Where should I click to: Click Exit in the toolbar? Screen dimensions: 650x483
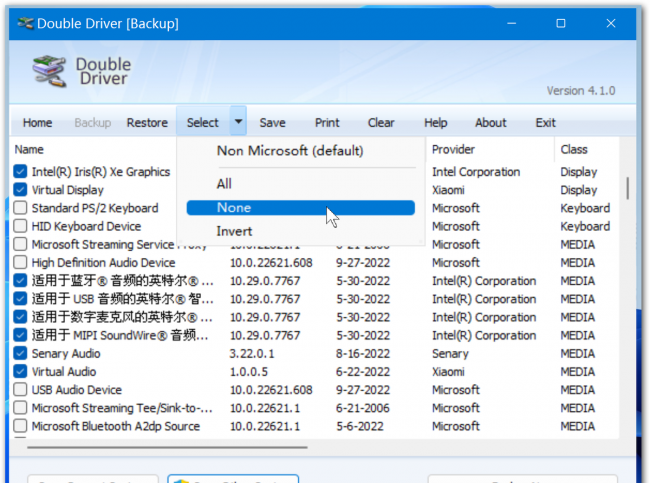(x=546, y=123)
